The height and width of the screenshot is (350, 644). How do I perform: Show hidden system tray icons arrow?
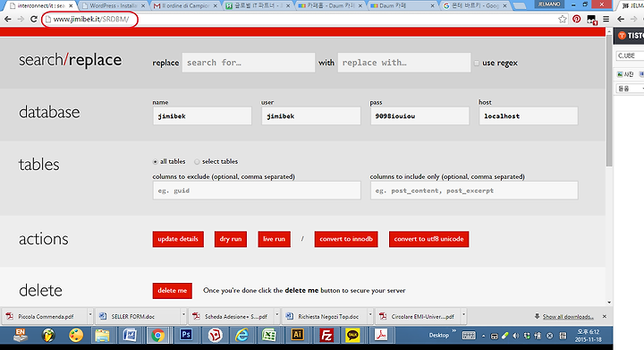[483, 336]
